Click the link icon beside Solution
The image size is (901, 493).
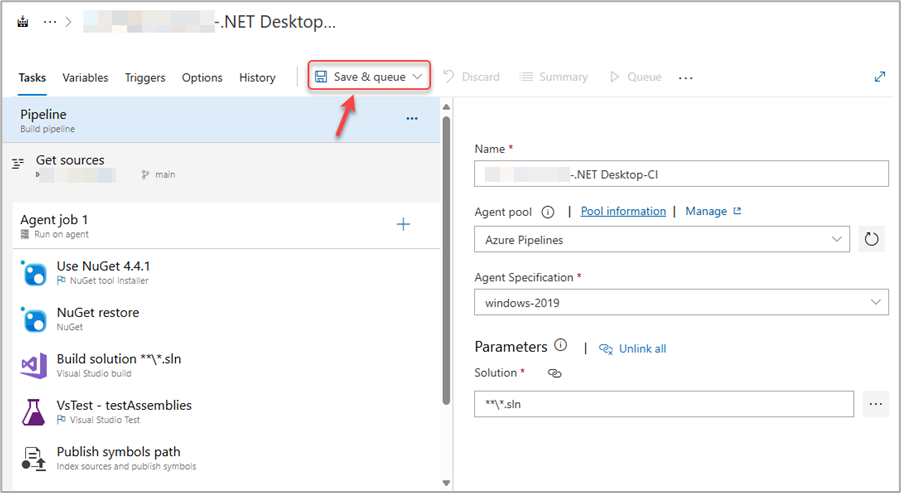pyautogui.click(x=555, y=373)
